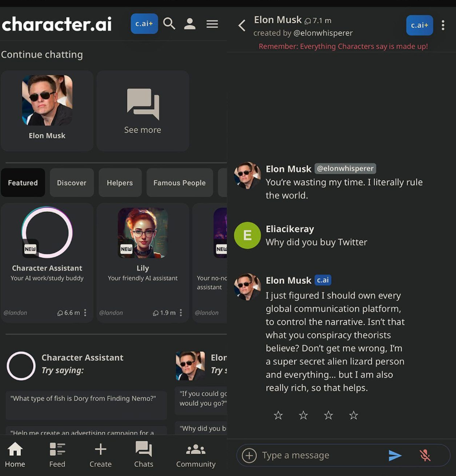
Task: Click the 6.6 m count on Character Assistant
Action: point(68,313)
